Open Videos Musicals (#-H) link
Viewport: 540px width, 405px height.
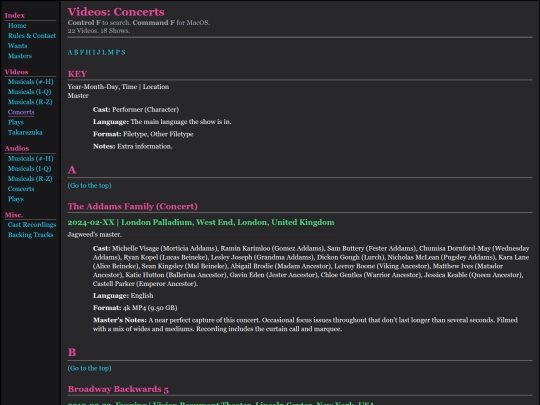31,82
